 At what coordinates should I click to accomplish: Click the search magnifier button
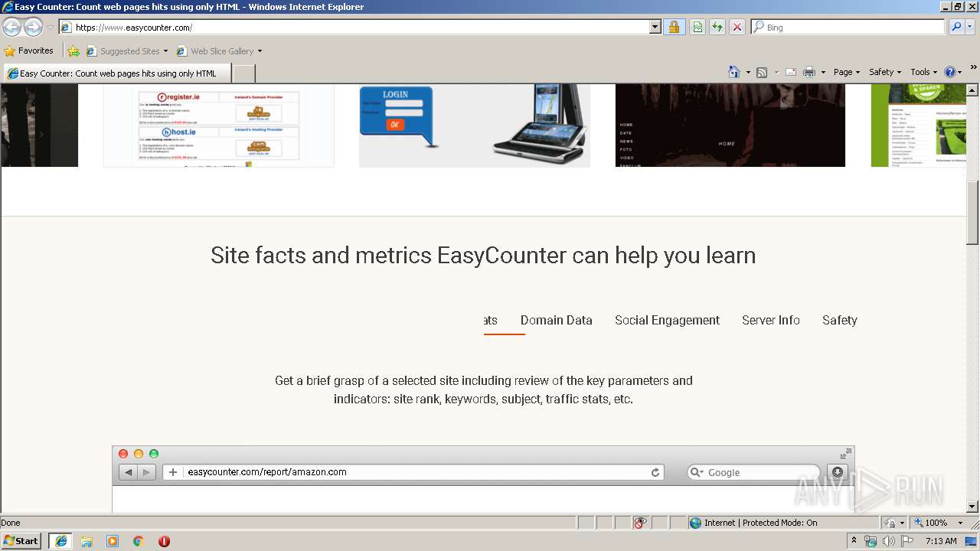point(955,27)
